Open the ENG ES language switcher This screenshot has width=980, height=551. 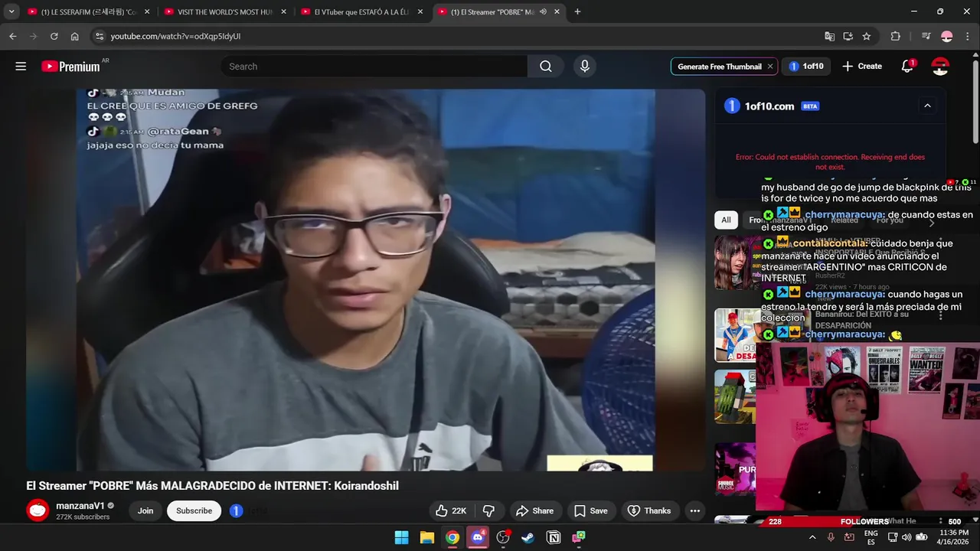pos(871,537)
